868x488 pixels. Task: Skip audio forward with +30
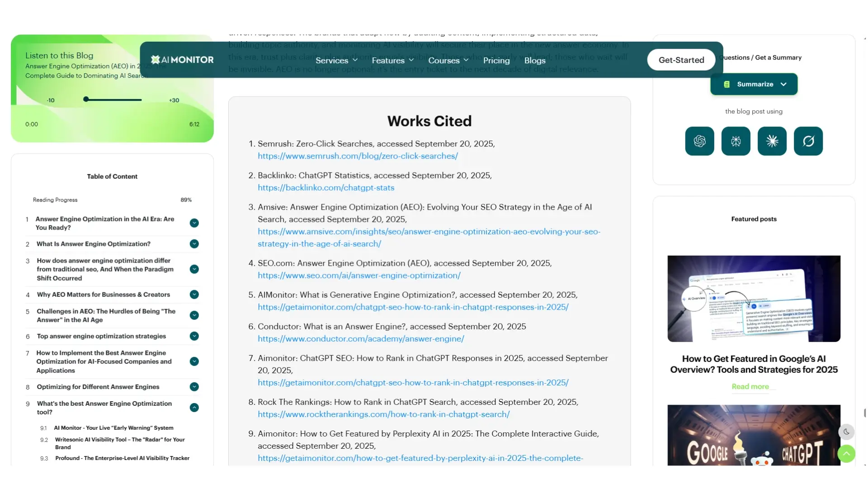pyautogui.click(x=174, y=100)
